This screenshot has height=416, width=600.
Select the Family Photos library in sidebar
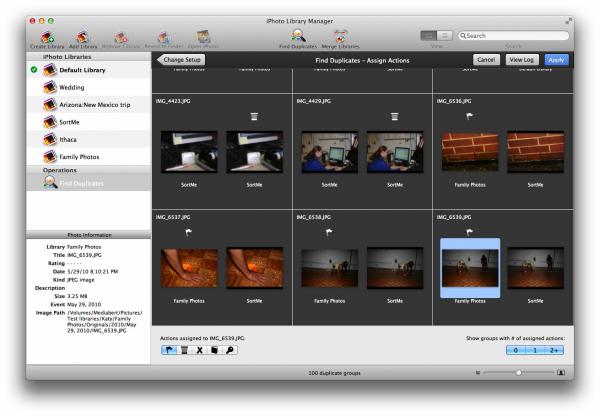[89, 157]
